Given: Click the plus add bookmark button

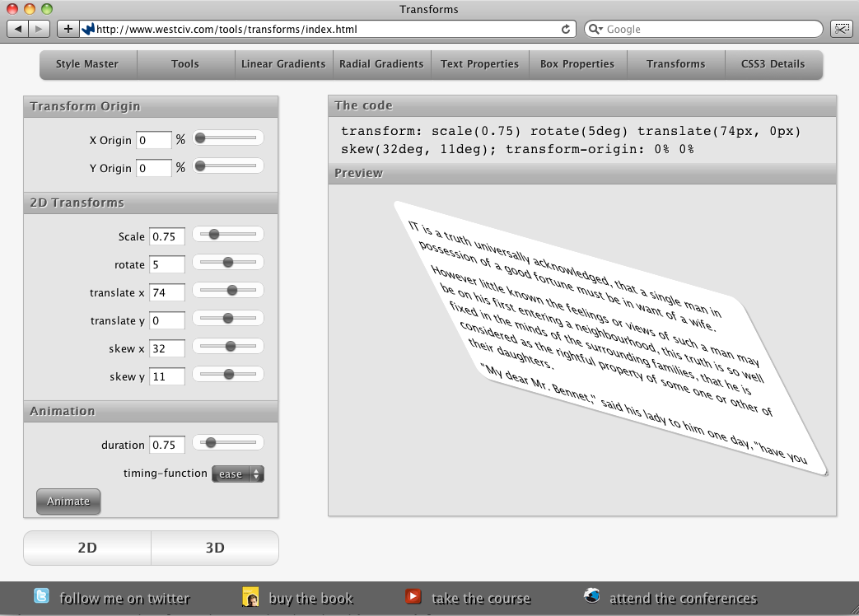Looking at the screenshot, I should coord(68,29).
